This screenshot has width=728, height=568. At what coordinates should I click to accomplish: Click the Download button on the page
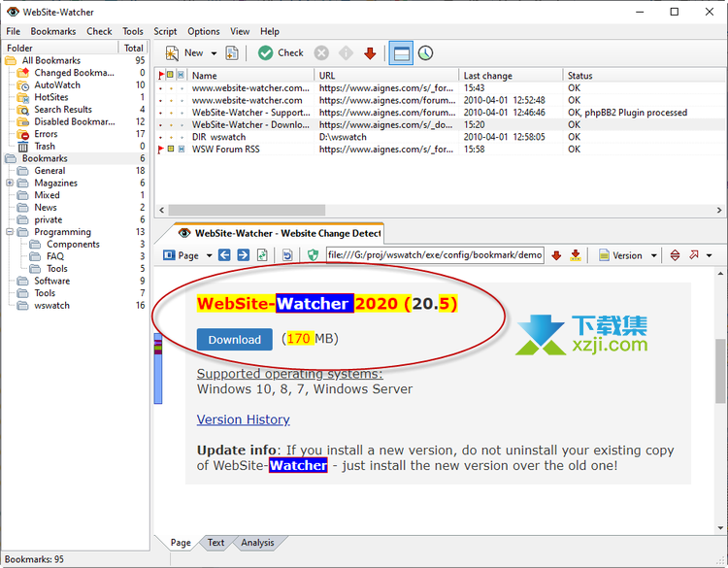point(235,340)
